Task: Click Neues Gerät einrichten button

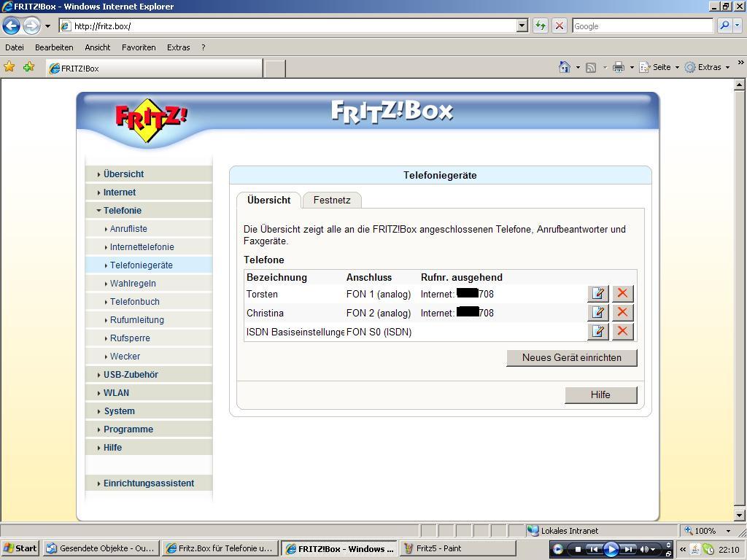Action: [x=571, y=357]
